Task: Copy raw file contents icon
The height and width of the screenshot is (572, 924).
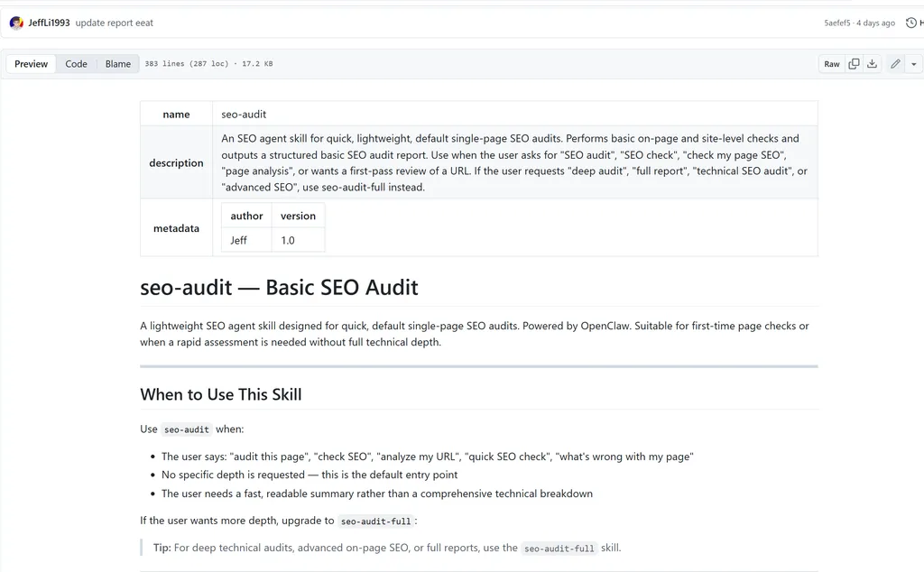Action: 854,64
